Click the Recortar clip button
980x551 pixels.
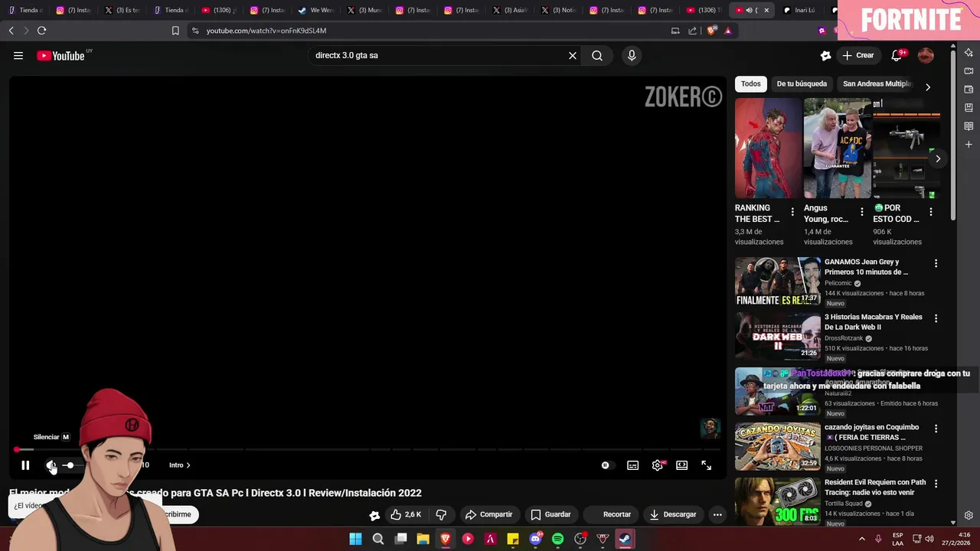[610, 514]
